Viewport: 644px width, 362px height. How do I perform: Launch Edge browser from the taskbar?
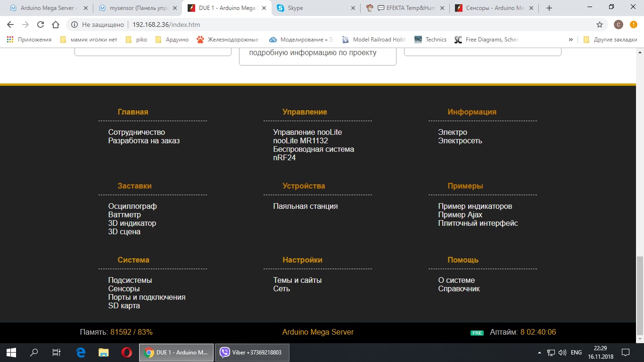(x=81, y=352)
